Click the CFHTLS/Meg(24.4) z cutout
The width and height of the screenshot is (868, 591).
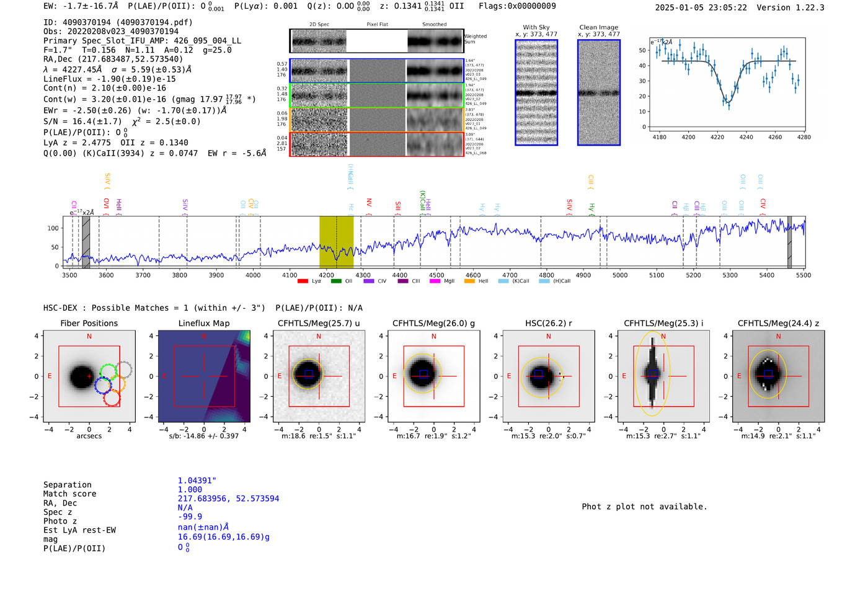point(778,376)
